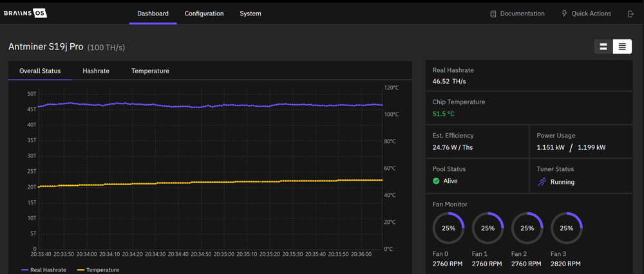Switch to compact two-bar layout view
This screenshot has width=644, height=274.
pyautogui.click(x=603, y=47)
